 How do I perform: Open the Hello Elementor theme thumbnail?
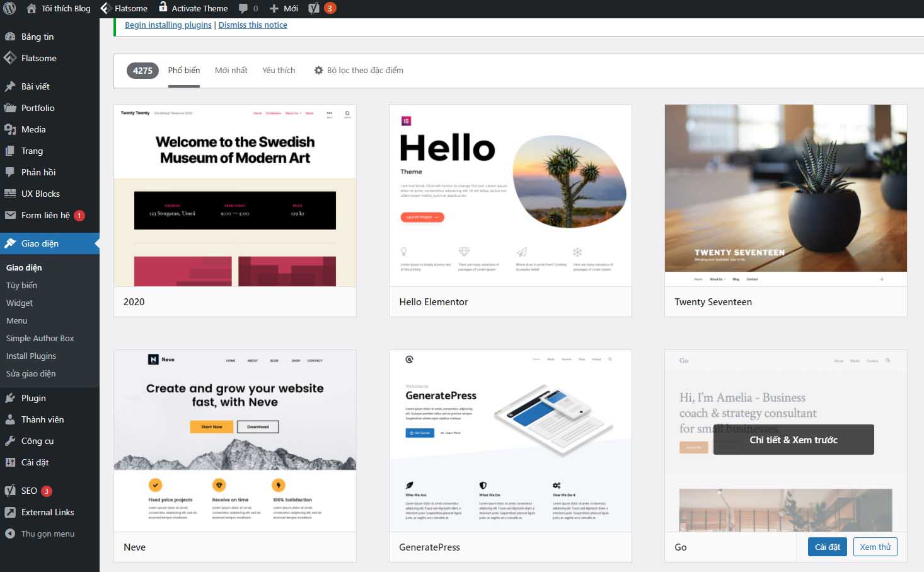tap(511, 196)
